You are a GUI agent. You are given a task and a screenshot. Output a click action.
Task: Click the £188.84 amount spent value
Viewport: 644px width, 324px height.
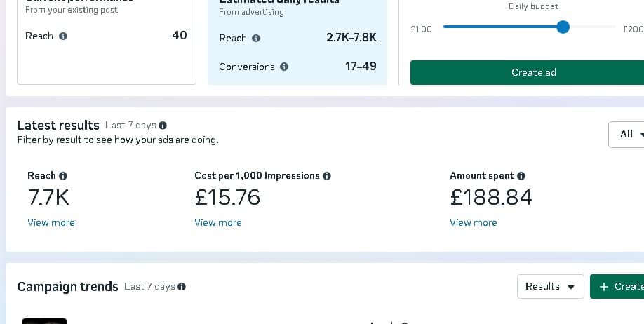click(490, 198)
